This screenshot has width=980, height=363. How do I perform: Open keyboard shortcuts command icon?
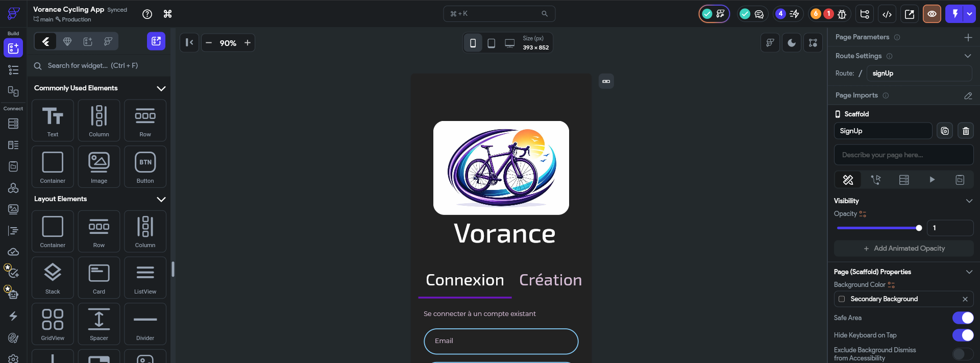(x=167, y=14)
